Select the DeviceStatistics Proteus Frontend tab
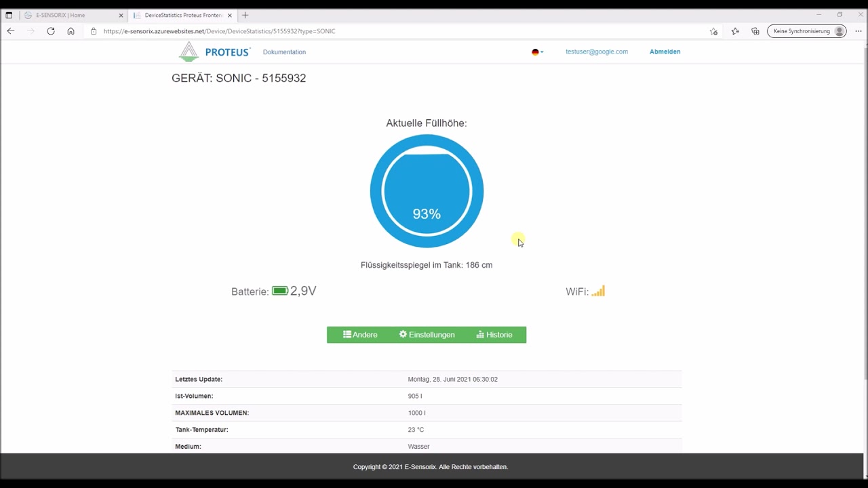Viewport: 868px width, 488px height. click(182, 15)
